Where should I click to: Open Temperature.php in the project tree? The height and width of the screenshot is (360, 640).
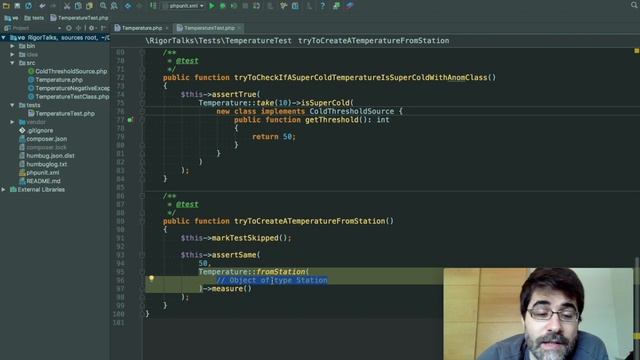(56, 80)
